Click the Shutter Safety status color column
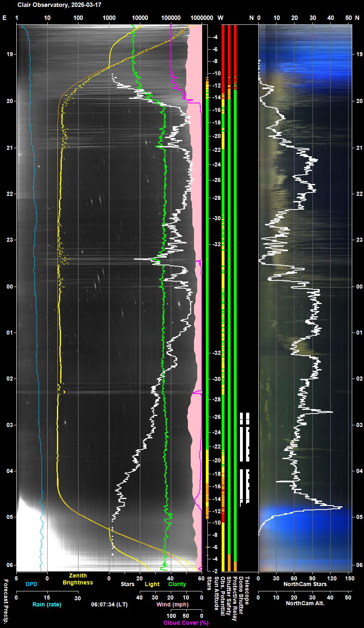This screenshot has height=628, width=364. [229, 298]
